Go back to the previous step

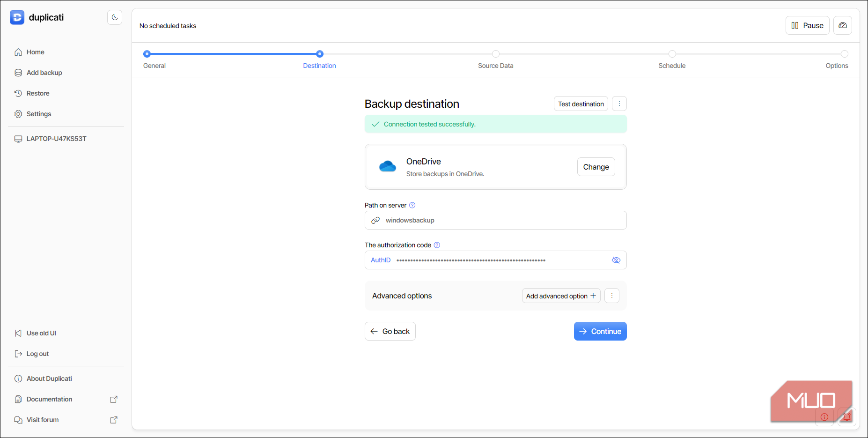click(x=390, y=331)
